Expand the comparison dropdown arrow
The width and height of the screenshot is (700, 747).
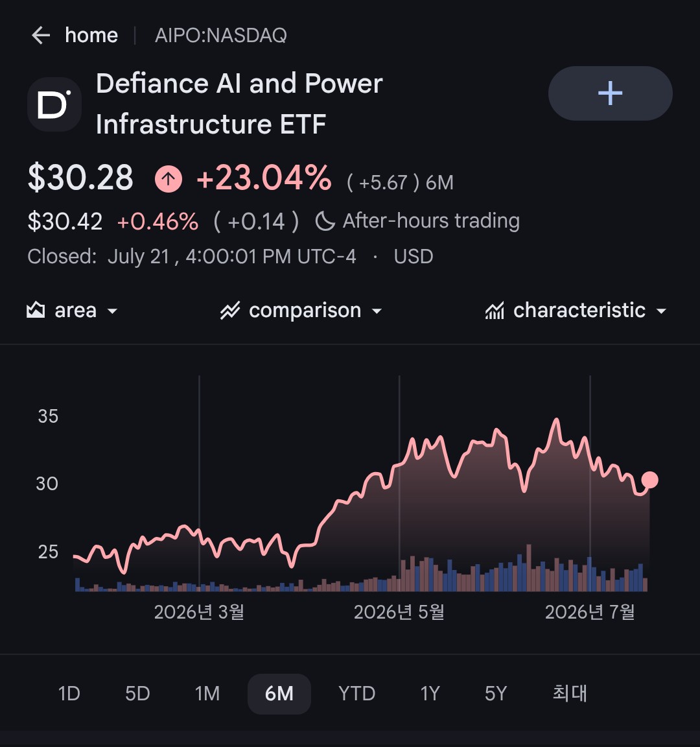(377, 311)
